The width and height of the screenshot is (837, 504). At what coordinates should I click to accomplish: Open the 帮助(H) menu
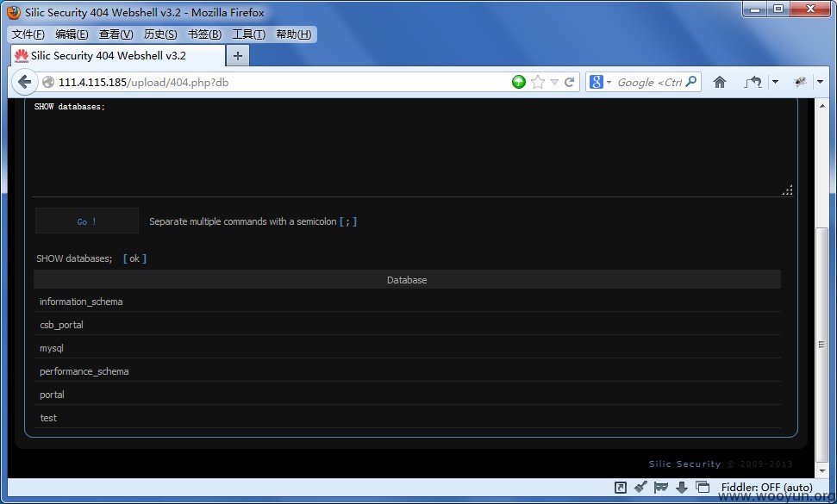pyautogui.click(x=294, y=34)
